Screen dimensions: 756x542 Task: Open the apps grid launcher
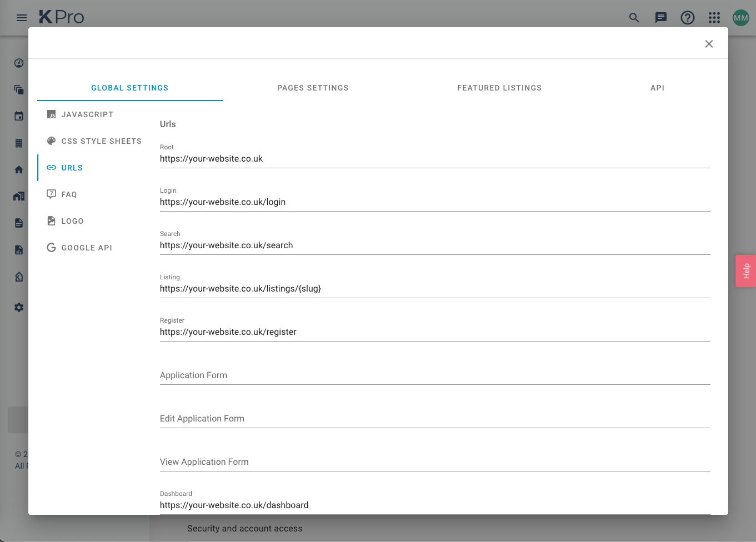coord(714,17)
